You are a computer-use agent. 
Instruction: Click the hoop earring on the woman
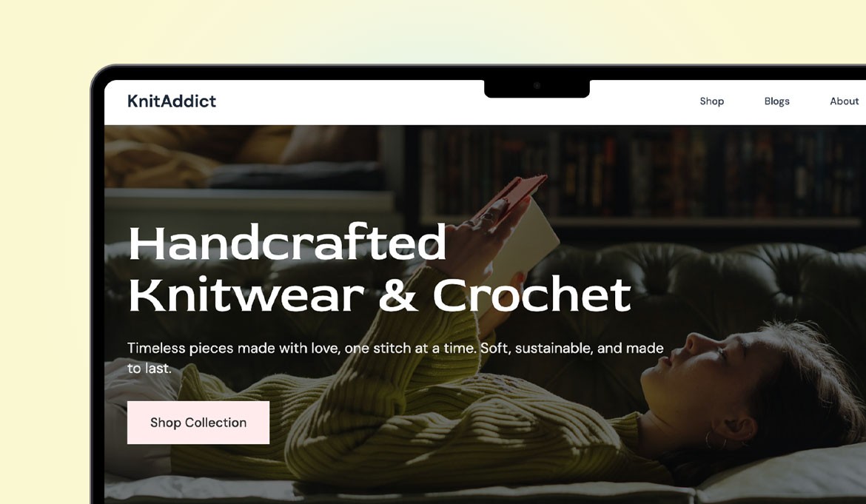pyautogui.click(x=714, y=440)
